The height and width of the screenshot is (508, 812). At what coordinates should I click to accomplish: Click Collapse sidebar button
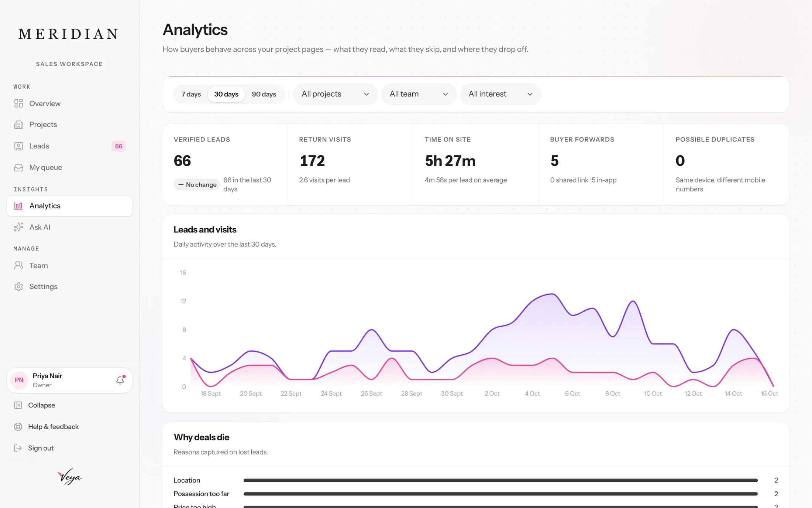41,405
